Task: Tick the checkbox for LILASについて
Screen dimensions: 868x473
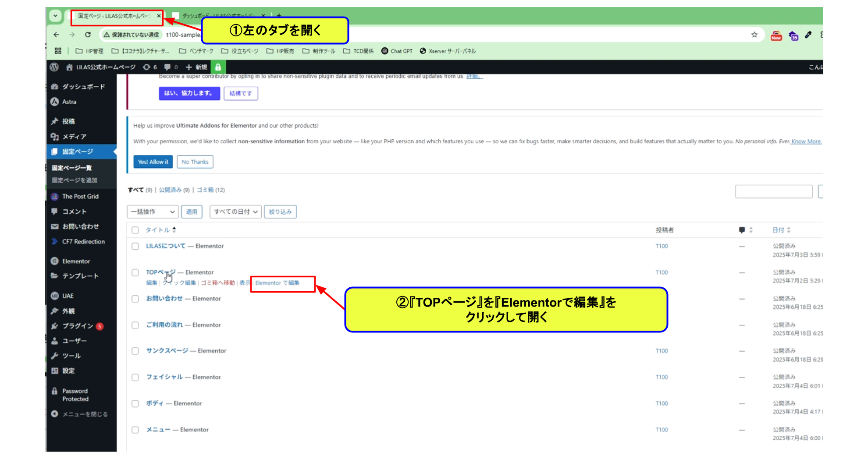Action: click(x=135, y=246)
